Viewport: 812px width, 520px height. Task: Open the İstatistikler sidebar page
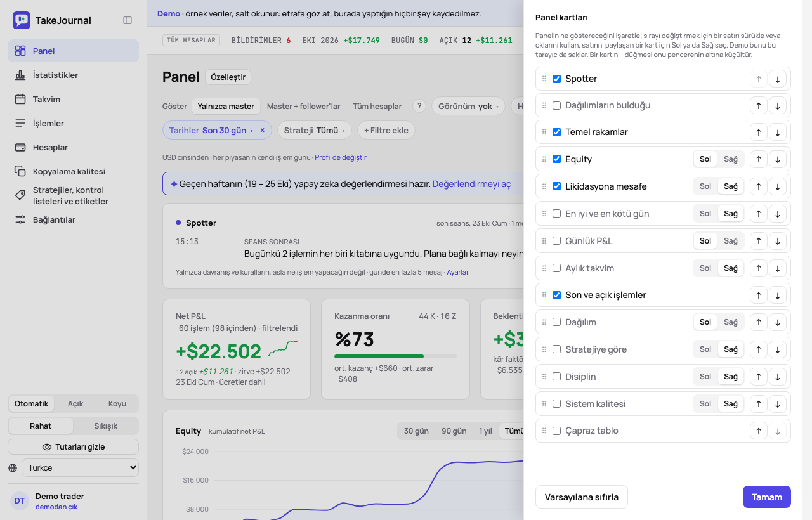tap(73, 75)
